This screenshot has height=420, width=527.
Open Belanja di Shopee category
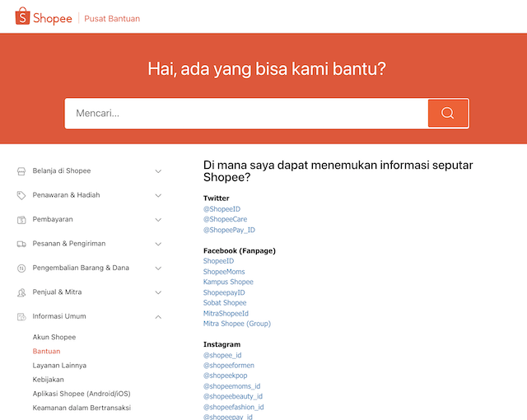[x=62, y=170]
